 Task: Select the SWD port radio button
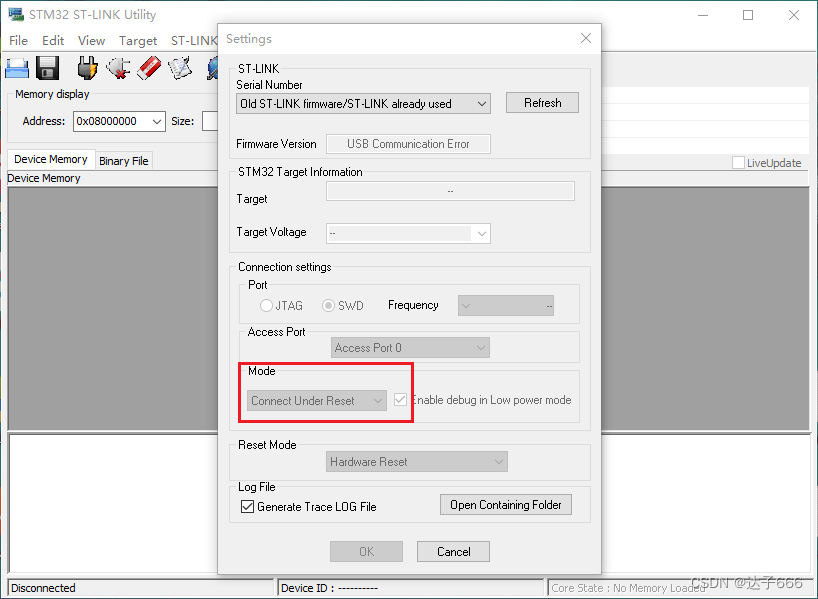coord(330,305)
